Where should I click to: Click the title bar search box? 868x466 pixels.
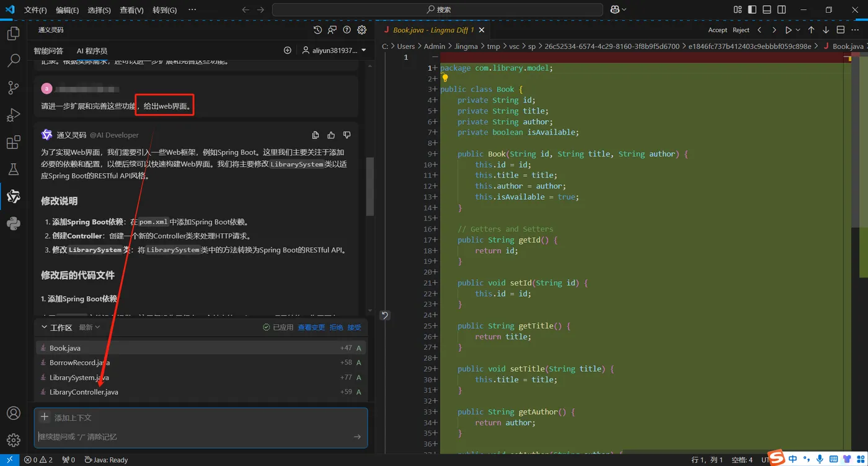(438, 10)
